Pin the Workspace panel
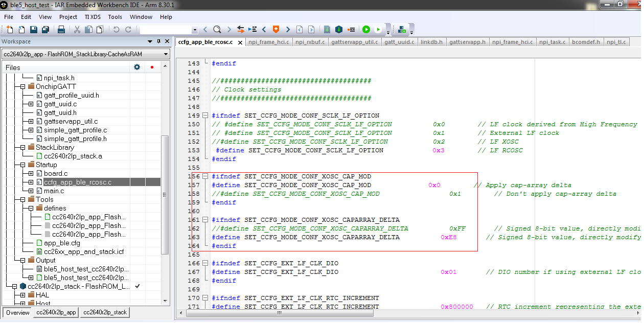 159,41
